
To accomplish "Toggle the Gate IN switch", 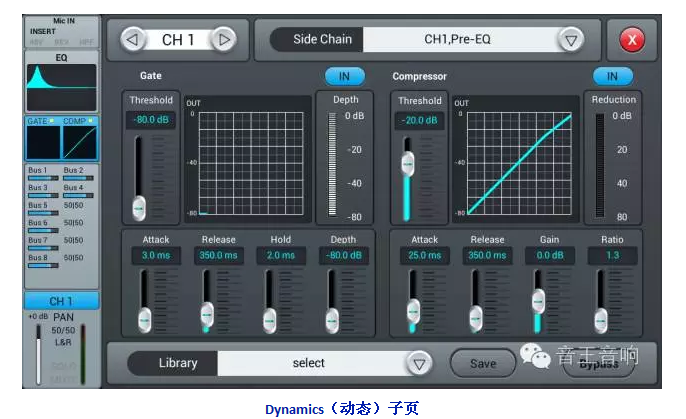I will 345,76.
